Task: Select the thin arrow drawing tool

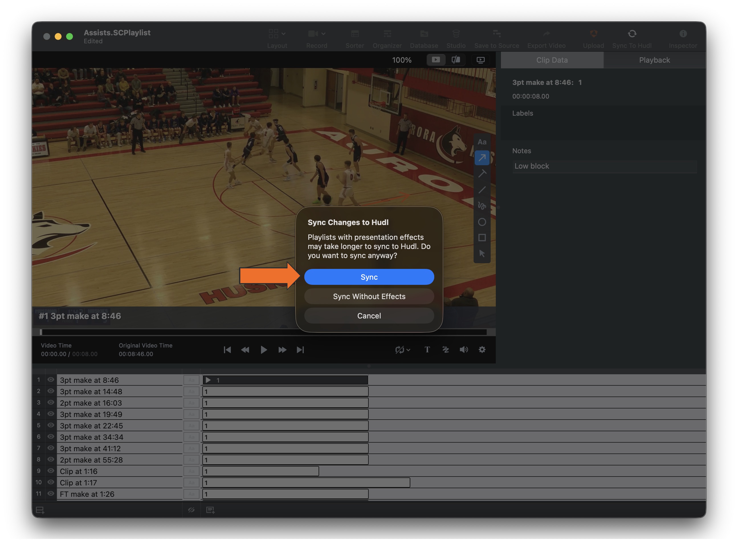Action: point(482,174)
